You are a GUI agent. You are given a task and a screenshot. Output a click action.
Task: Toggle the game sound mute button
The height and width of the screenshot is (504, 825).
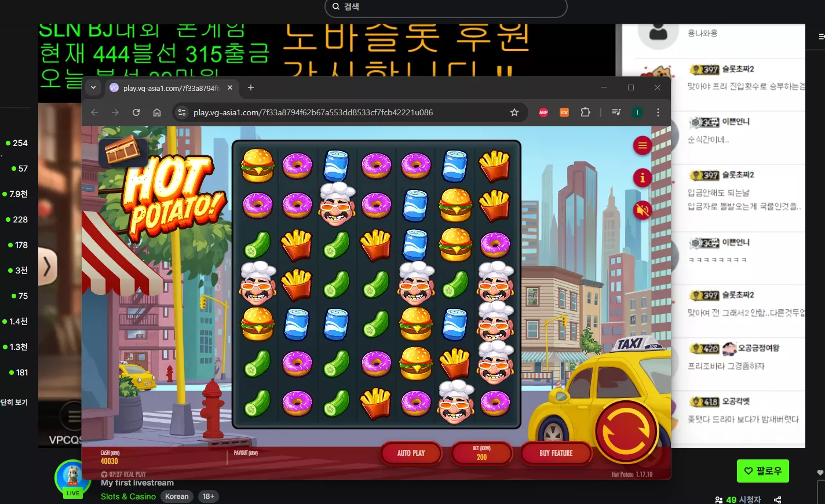click(643, 210)
